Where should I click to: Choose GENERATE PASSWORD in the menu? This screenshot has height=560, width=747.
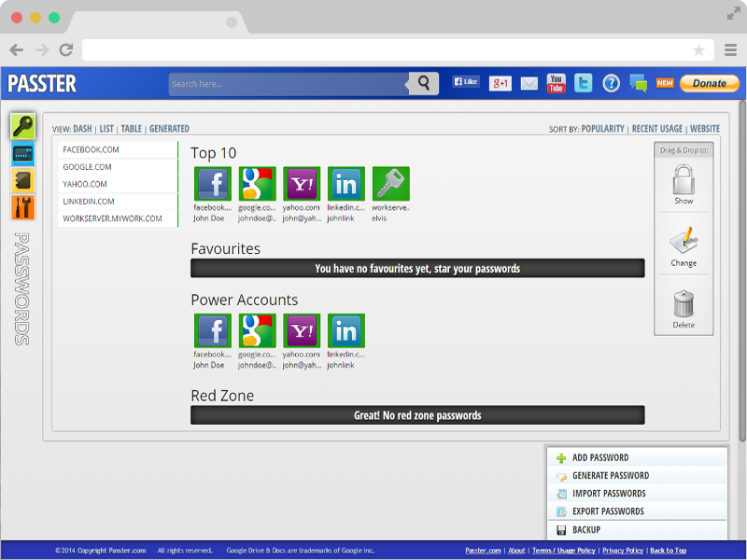point(638,476)
